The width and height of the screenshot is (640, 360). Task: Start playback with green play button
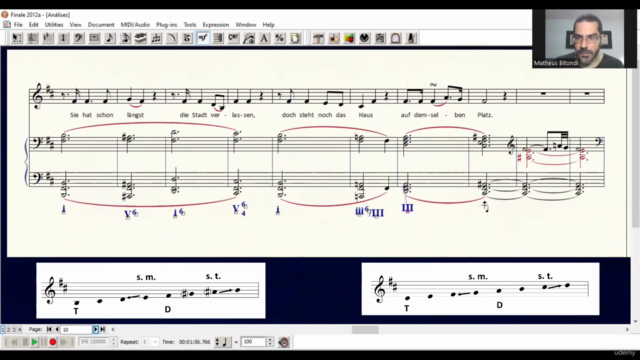coord(35,342)
